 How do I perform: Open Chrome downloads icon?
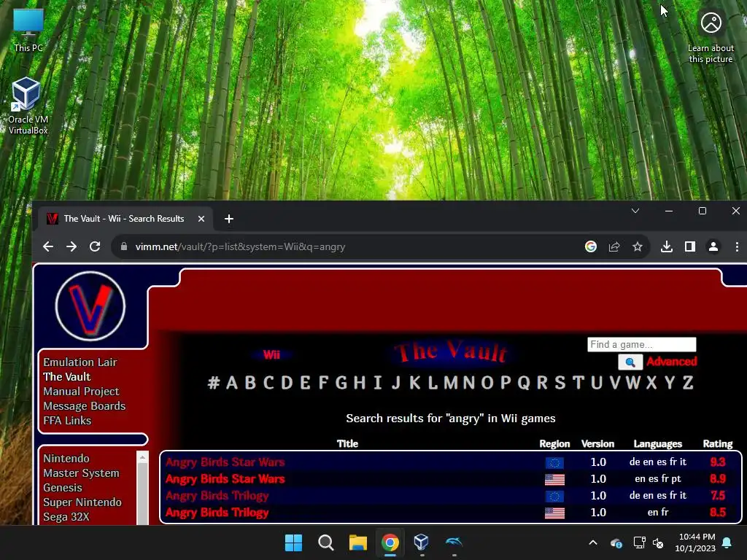click(667, 246)
